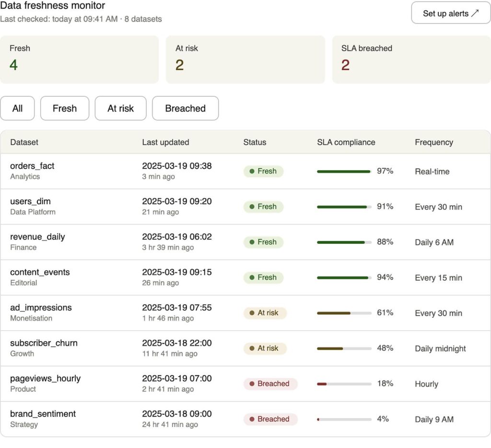Select the All filter tab
Screen dimensions: 491x448
pos(17,108)
